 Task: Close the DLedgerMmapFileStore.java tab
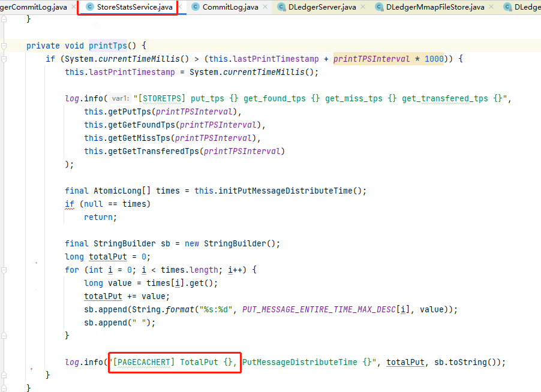coord(491,7)
